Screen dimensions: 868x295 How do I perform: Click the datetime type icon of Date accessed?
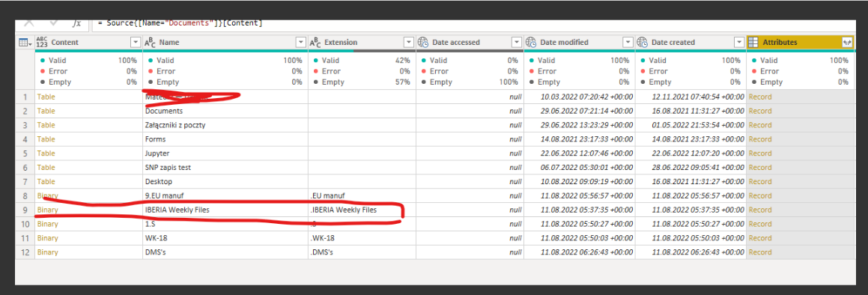pyautogui.click(x=423, y=42)
